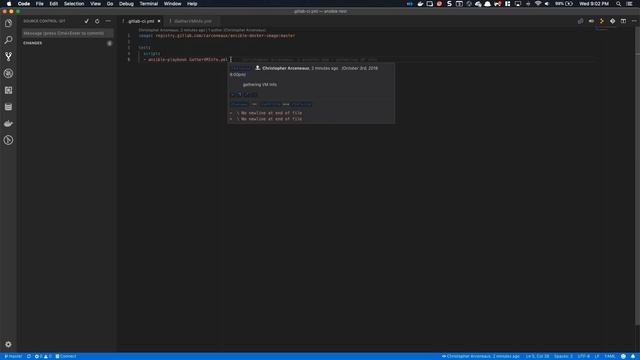Click the master branch in status bar

click(x=13, y=356)
